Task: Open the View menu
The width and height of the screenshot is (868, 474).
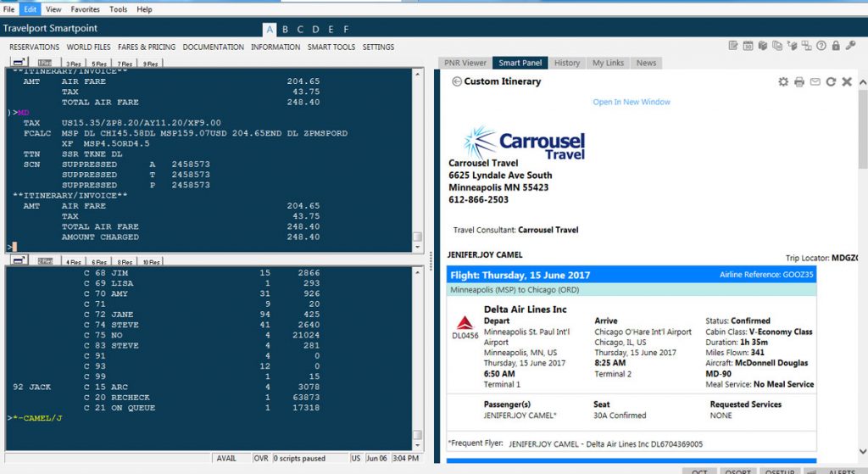Action: 53,9
